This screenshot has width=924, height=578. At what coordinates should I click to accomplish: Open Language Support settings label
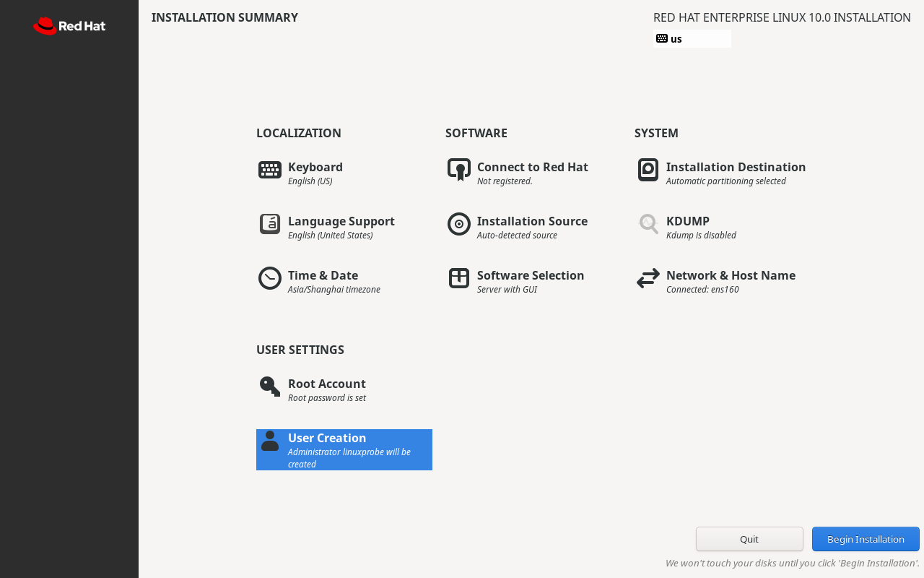(x=341, y=221)
